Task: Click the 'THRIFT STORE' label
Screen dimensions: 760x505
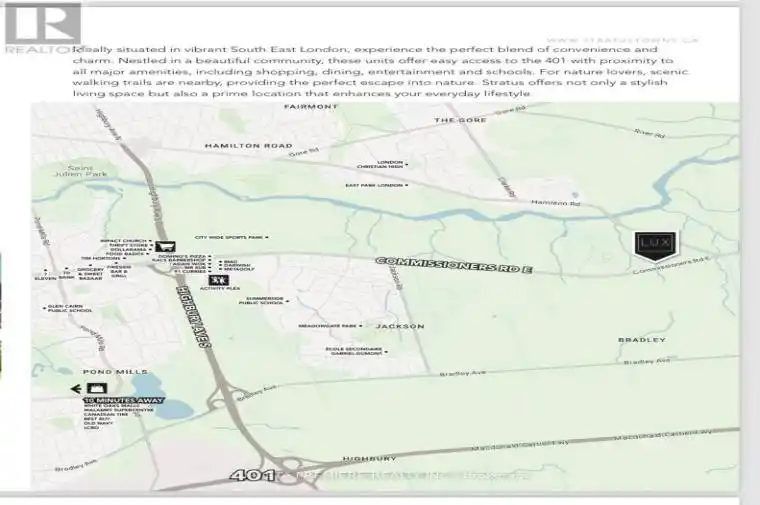Action: pos(128,245)
